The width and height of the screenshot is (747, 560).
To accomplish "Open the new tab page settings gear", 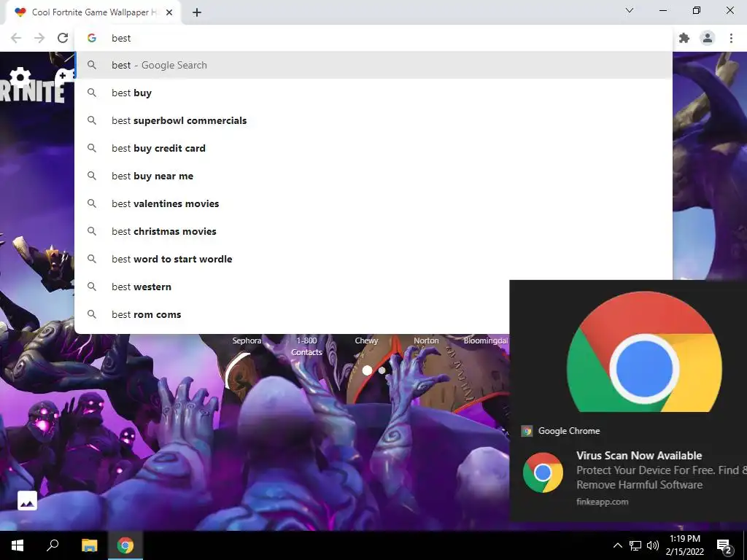I will [20, 77].
